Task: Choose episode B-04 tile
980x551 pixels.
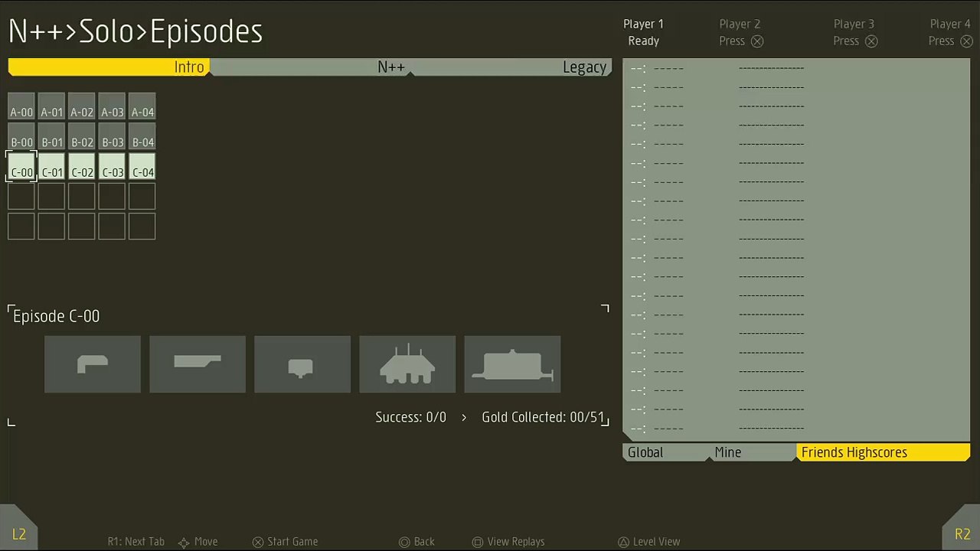Action: (x=142, y=136)
